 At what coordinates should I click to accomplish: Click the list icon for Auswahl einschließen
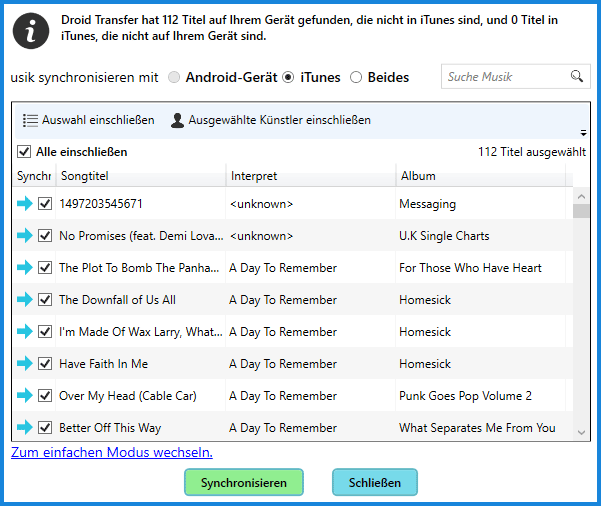[x=30, y=120]
